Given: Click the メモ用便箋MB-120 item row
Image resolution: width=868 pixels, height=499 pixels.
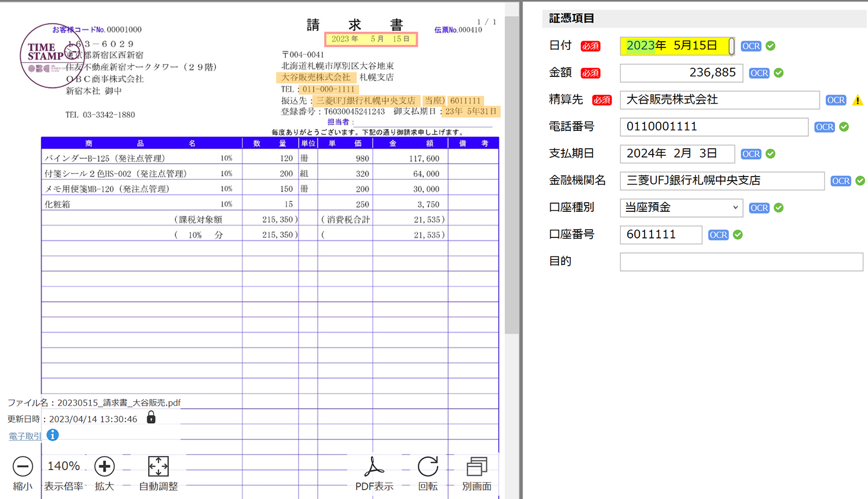Looking at the screenshot, I should [x=270, y=189].
